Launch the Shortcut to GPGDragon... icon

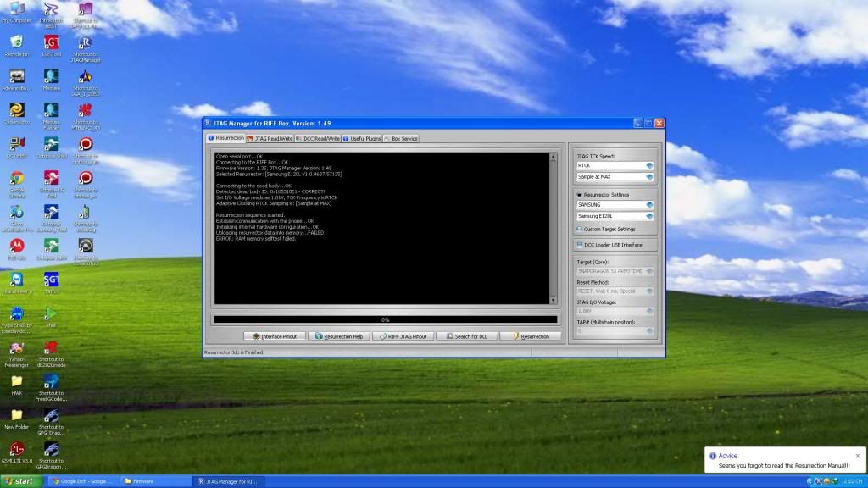(51, 455)
